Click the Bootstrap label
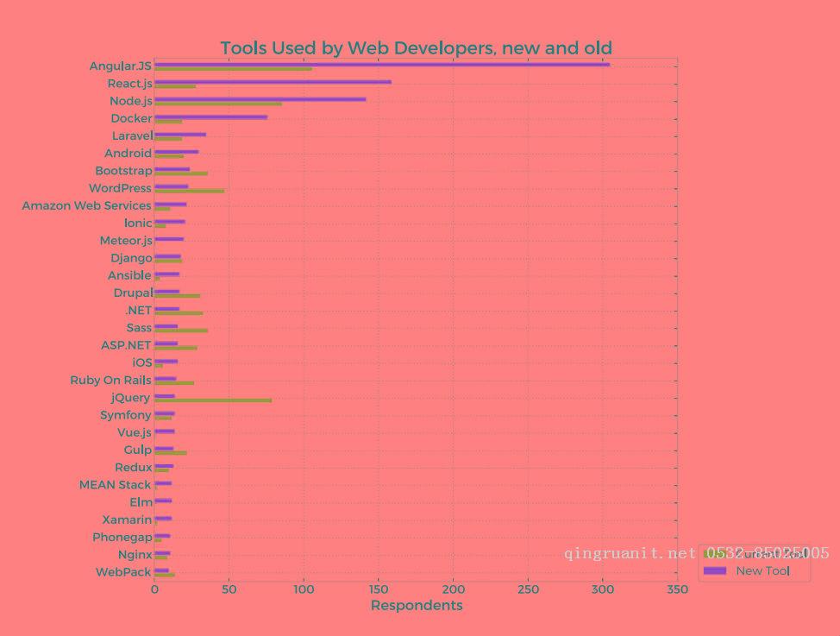The image size is (840, 636). click(x=123, y=171)
